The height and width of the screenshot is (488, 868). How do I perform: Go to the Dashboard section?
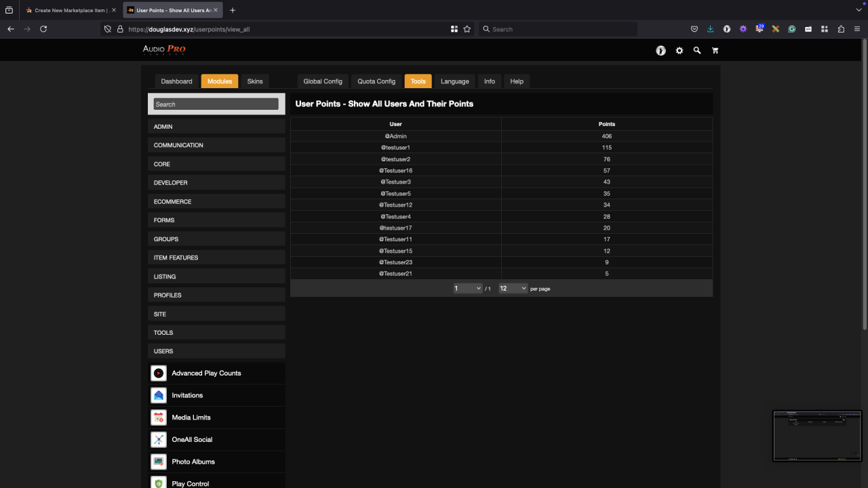pyautogui.click(x=176, y=81)
